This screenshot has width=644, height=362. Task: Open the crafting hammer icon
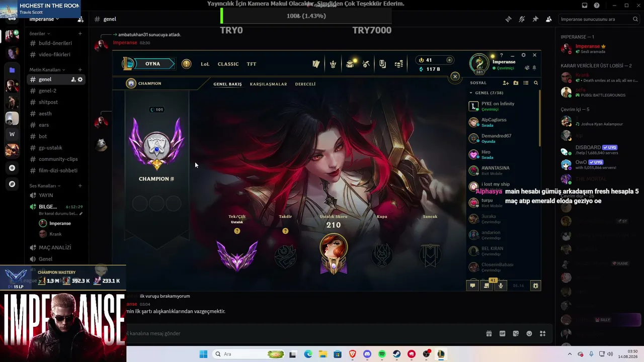click(366, 64)
